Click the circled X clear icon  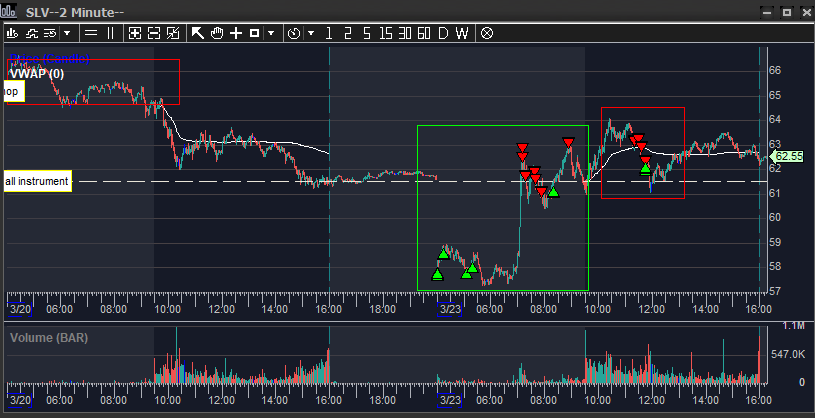point(487,33)
